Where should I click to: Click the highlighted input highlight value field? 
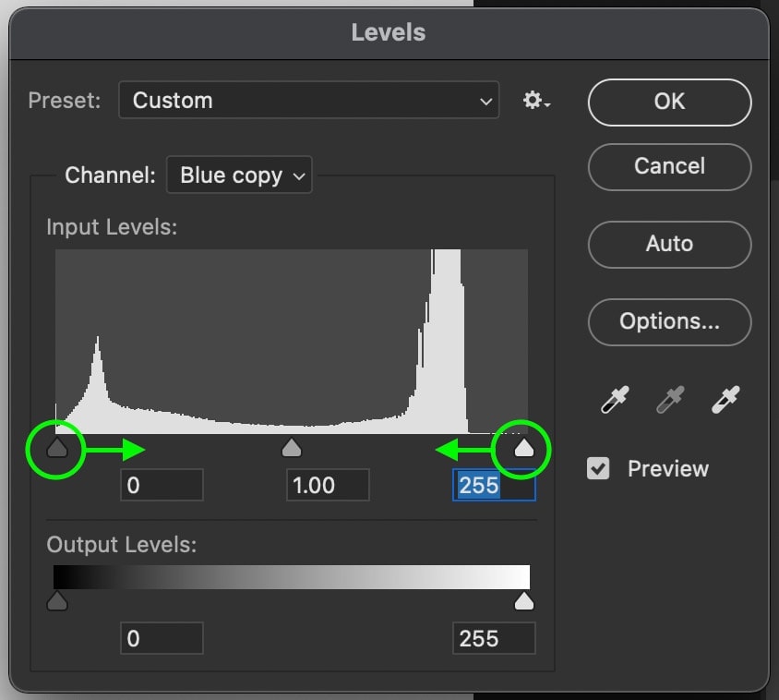pos(494,485)
